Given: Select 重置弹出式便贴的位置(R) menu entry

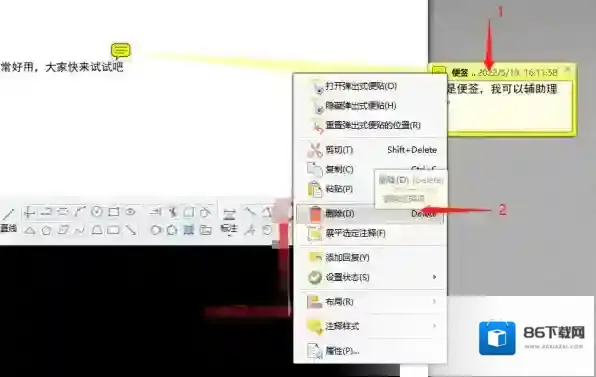Looking at the screenshot, I should pos(370,125).
